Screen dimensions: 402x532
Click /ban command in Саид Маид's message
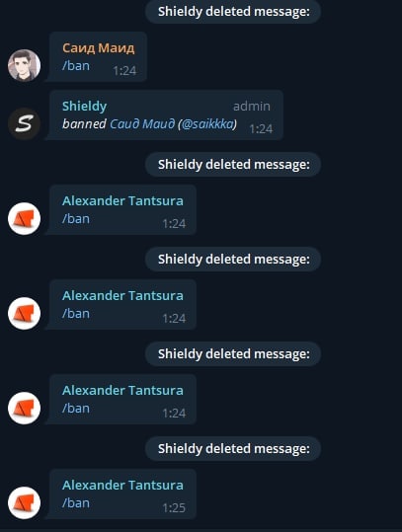76,65
